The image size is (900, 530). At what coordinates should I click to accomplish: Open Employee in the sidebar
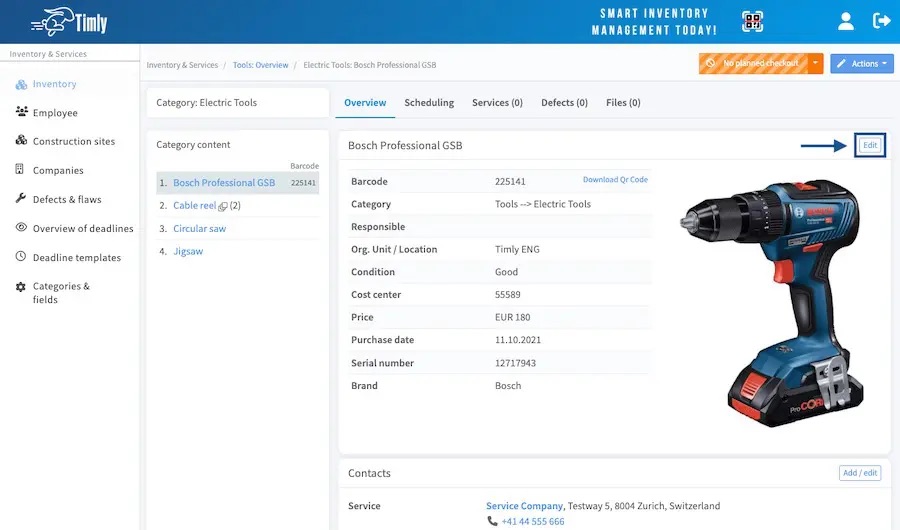coord(55,113)
